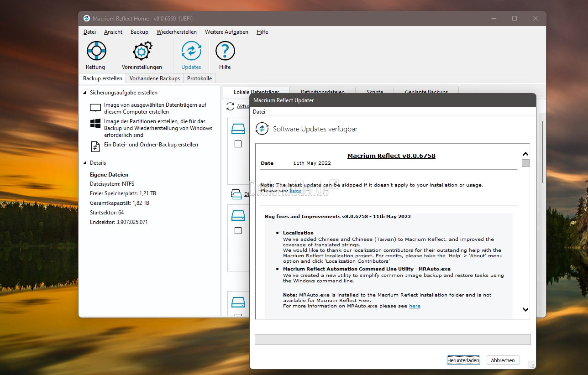Click the '11th May 2022' date value
The width and height of the screenshot is (588, 375).
tap(312, 163)
